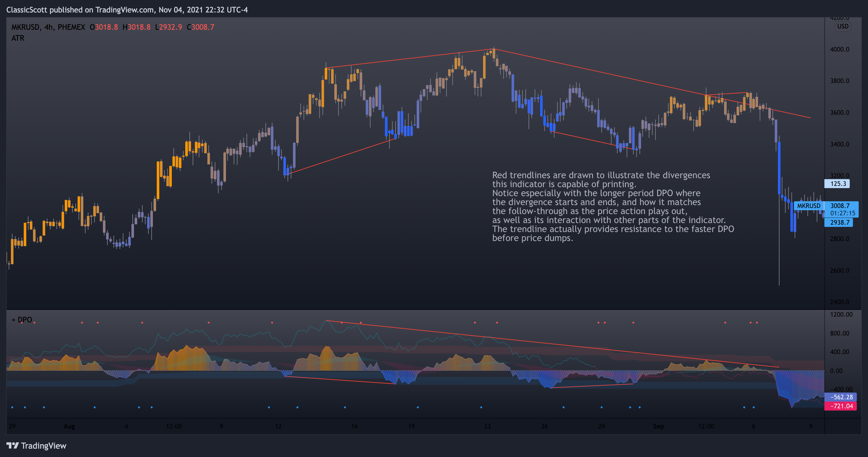Screen dimensions: 868x457
Task: Click the 'Red trendlines are drawn' annotation text
Action: [601, 175]
